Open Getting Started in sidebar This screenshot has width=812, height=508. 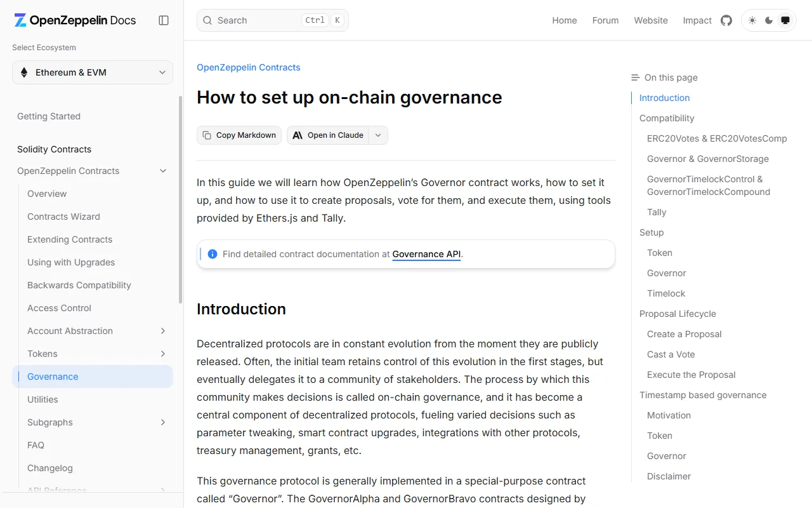[x=49, y=116]
